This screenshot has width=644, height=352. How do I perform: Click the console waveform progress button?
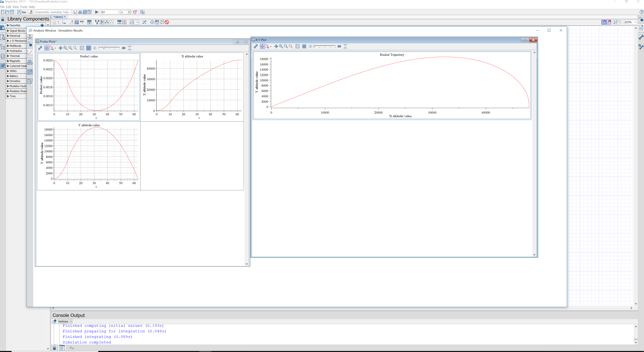pos(72,348)
